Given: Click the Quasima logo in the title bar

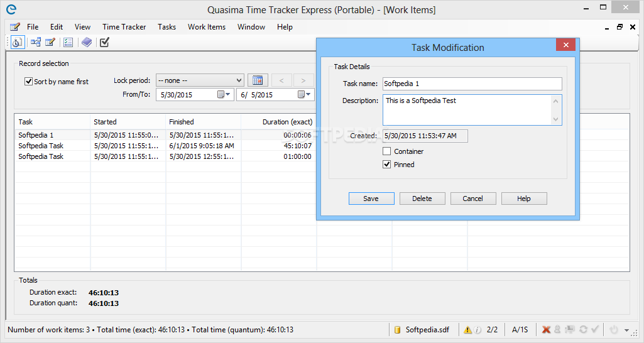Looking at the screenshot, I should point(11,9).
